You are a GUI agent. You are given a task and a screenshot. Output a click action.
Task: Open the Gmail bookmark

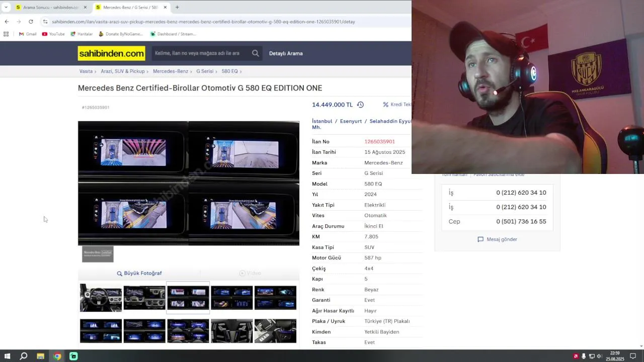tap(28, 34)
